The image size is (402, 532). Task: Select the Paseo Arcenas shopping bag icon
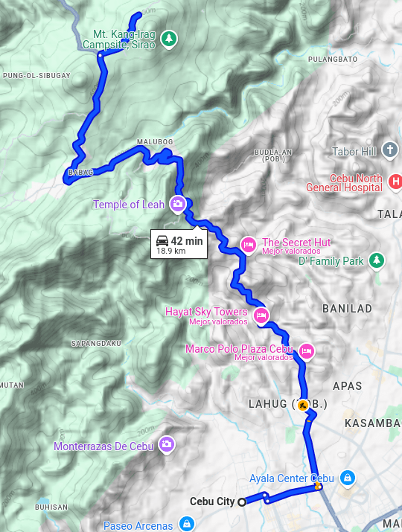tap(187, 524)
